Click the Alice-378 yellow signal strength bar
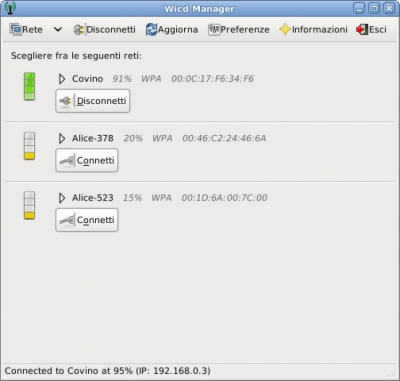Screen dimensions: 400x381 [29, 146]
